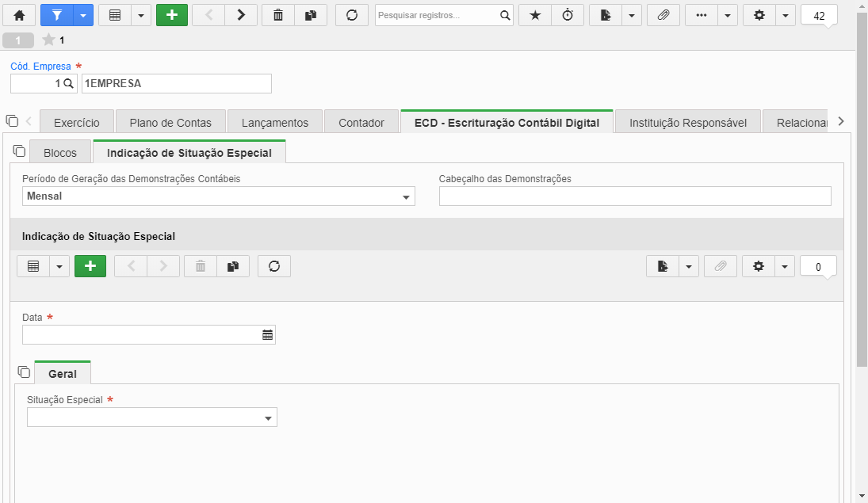Refresh the Indicação de Situação Especial grid
The image size is (868, 503).
pos(274,266)
